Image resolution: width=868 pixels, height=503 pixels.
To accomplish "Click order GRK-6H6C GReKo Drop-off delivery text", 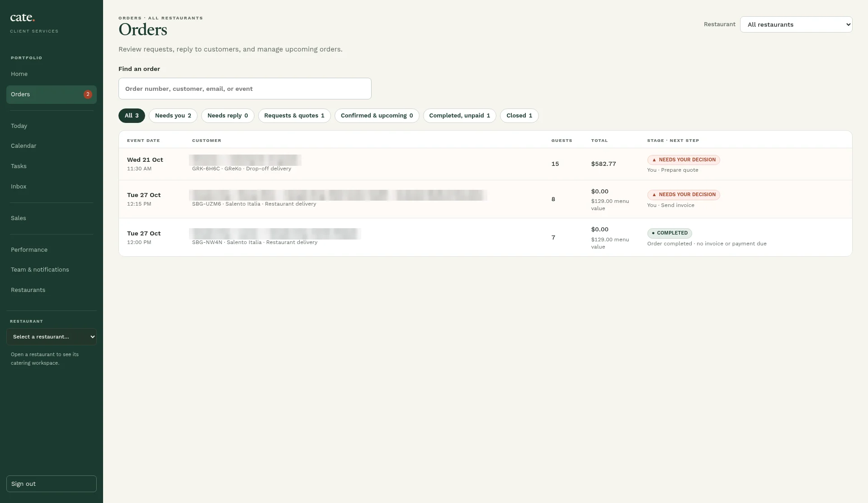I will point(241,169).
